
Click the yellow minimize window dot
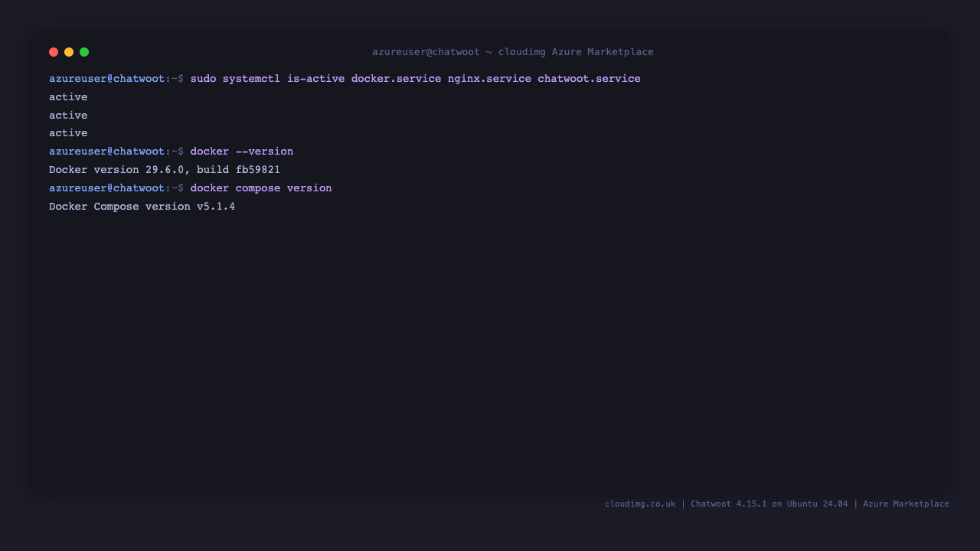tap(69, 52)
